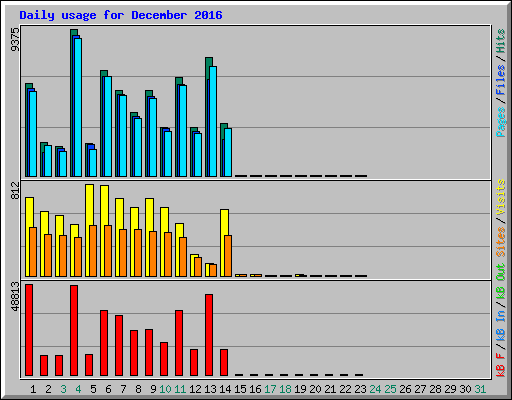Click the red kB bar for day 1
This screenshot has width=512, height=400.
[x=29, y=330]
